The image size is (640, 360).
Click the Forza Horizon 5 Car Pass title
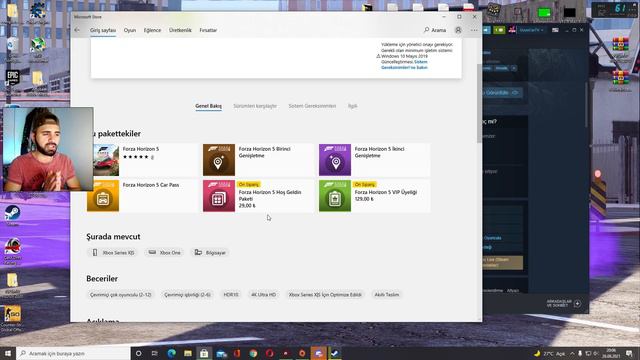click(x=151, y=185)
